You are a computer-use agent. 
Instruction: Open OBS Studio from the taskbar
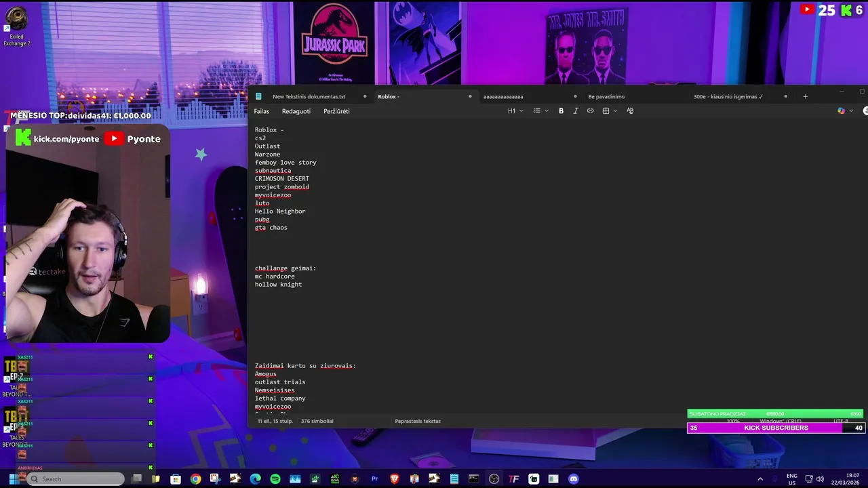[494, 479]
